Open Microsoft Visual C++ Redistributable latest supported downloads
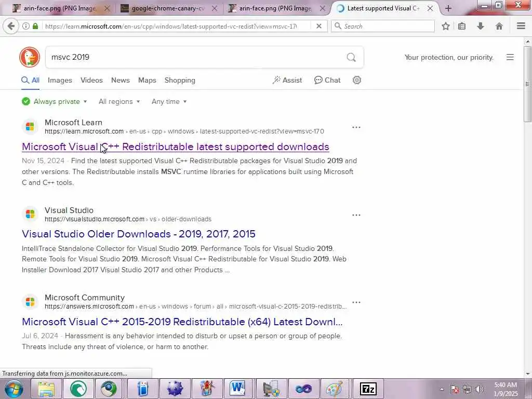Viewport: 532px width, 399px height. pyautogui.click(x=176, y=147)
